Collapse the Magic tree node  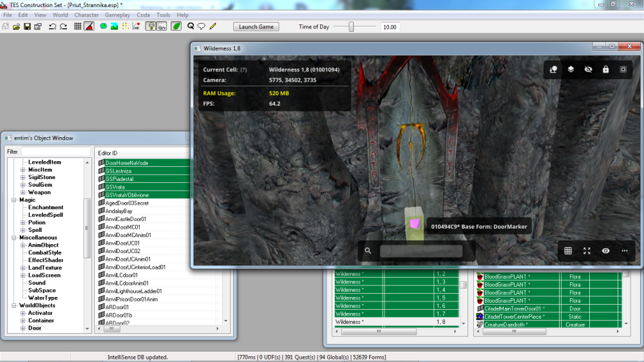[x=14, y=200]
